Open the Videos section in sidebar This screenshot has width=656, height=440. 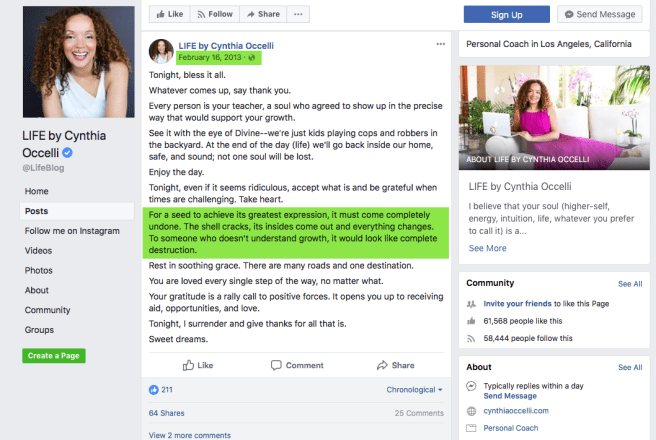(38, 250)
